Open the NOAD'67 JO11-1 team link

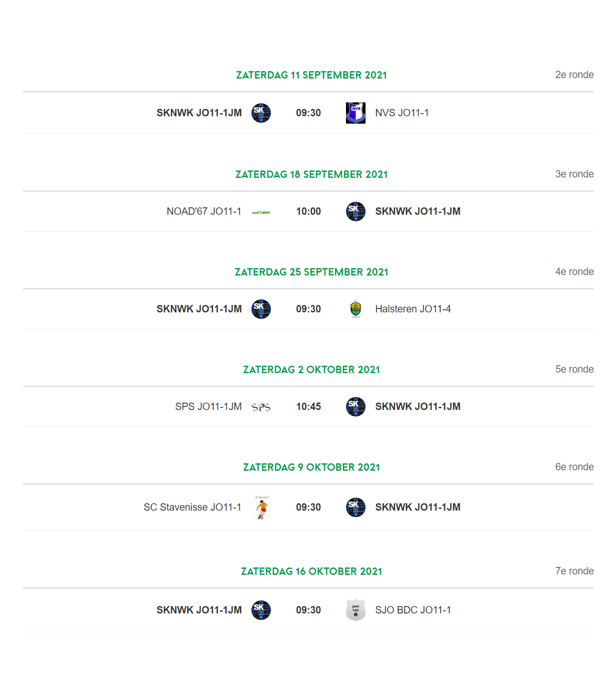(204, 211)
